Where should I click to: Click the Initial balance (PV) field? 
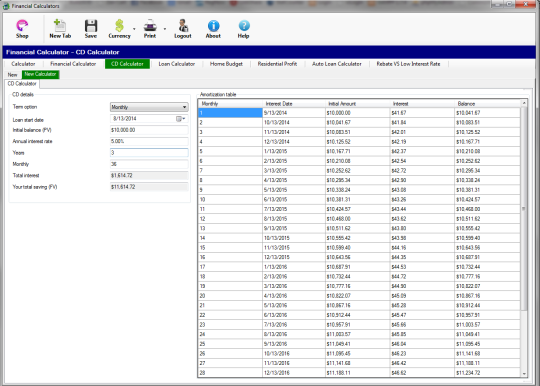(149, 130)
